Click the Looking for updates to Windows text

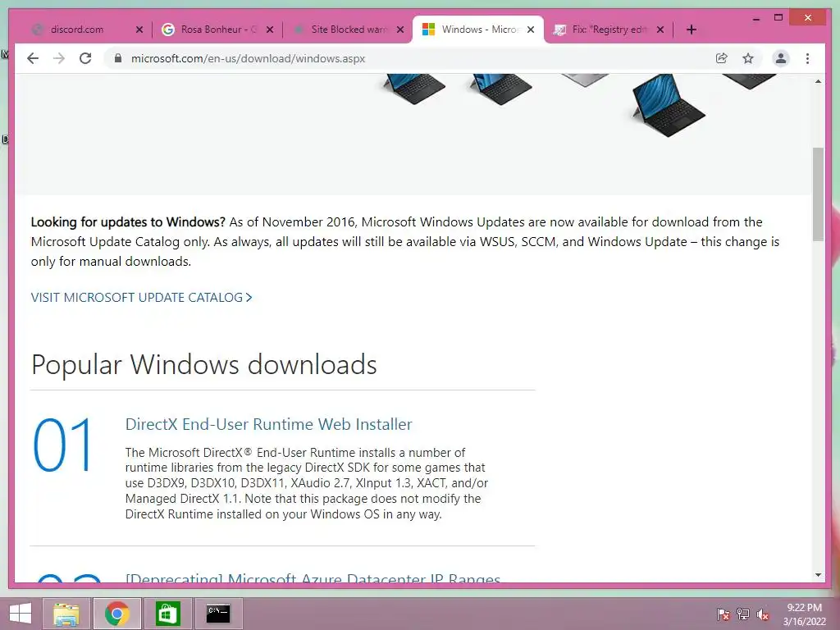click(x=129, y=221)
